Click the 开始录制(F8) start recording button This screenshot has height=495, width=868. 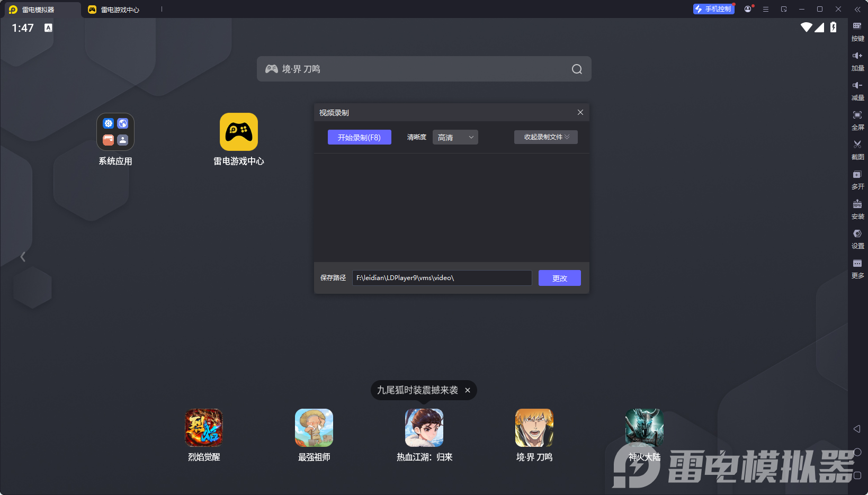[360, 137]
